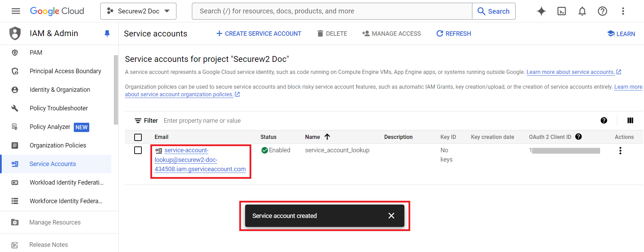Screen dimensions: 644x252
Task: Open the service-account-lookup email link
Action: (x=200, y=160)
